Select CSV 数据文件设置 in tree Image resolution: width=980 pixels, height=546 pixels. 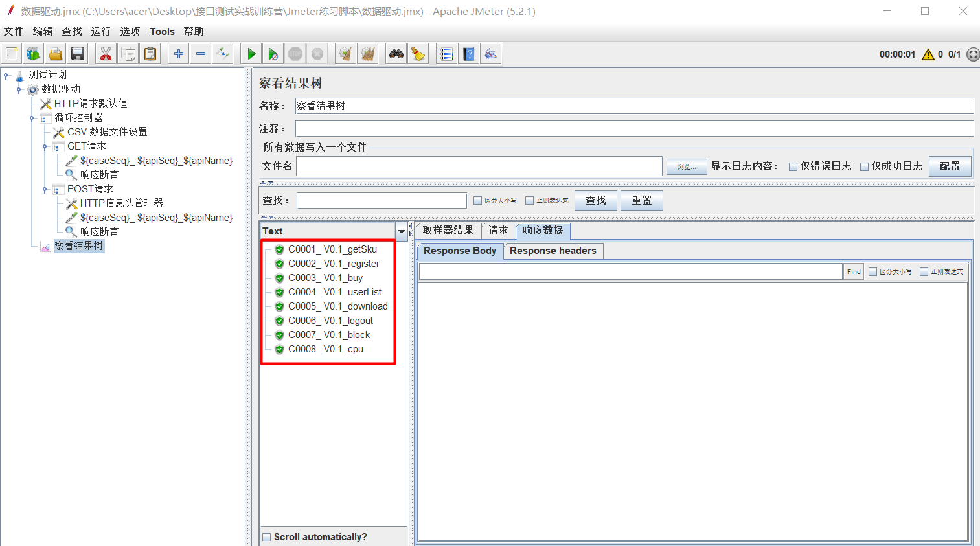point(107,132)
